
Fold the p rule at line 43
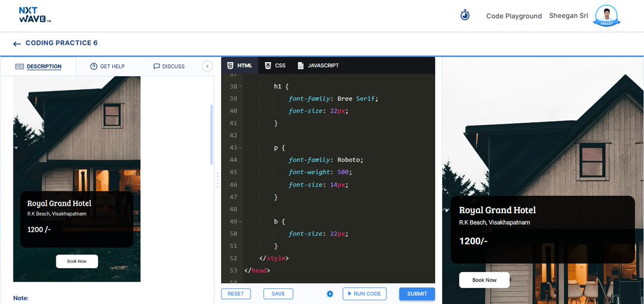pyautogui.click(x=240, y=147)
